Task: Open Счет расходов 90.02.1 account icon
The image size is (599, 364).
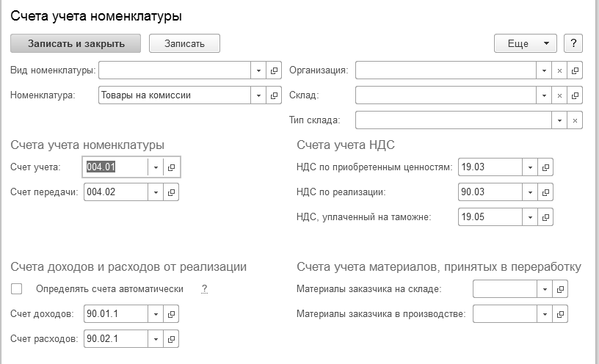Action: tap(171, 339)
